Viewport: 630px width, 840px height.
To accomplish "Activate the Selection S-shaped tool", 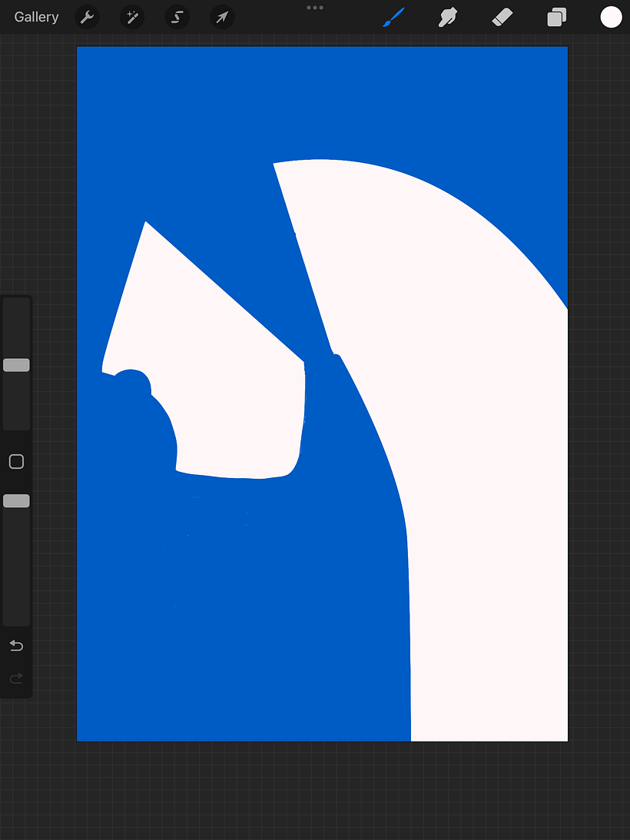I will [177, 17].
